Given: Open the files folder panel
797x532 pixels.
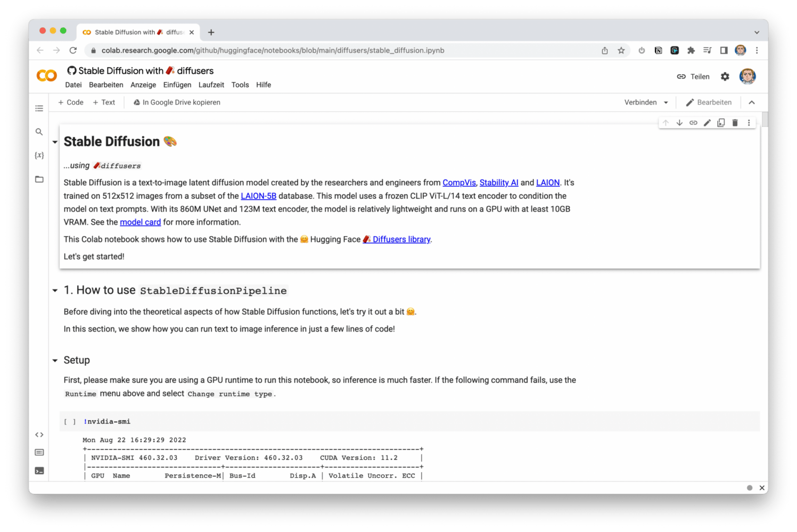Looking at the screenshot, I should click(39, 179).
